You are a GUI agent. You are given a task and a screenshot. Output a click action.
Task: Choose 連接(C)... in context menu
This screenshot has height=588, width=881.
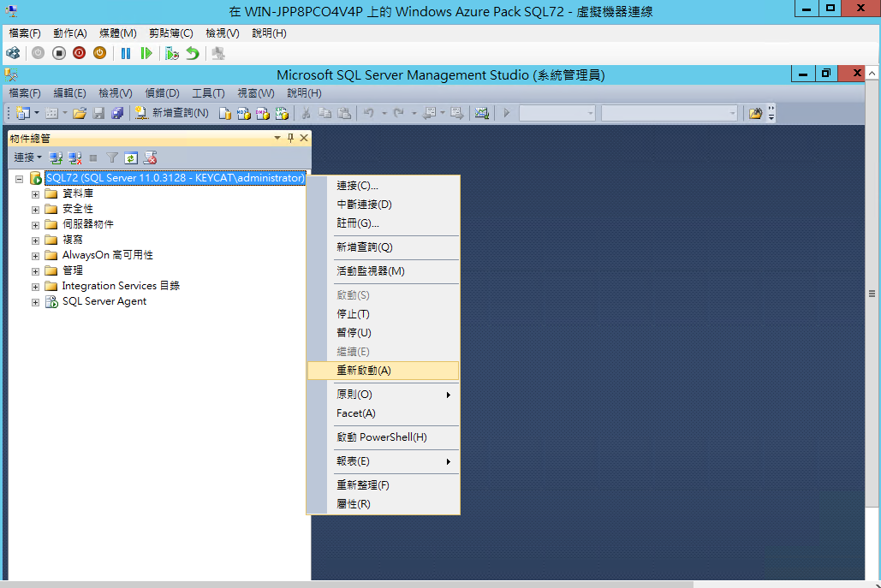click(384, 186)
